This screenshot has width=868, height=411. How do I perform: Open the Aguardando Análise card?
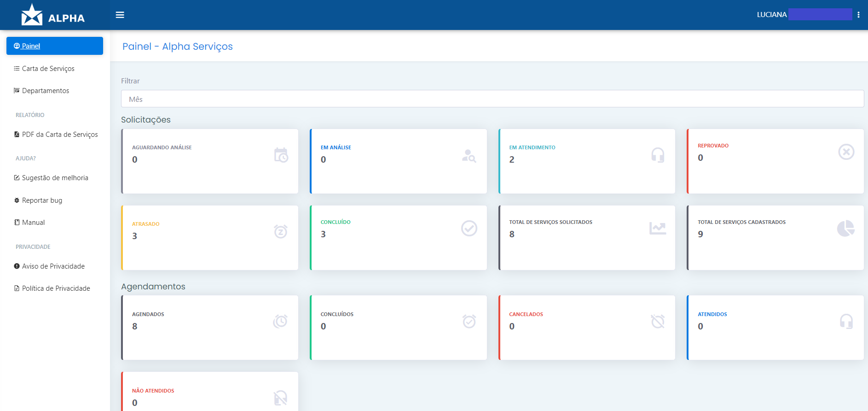(209, 161)
